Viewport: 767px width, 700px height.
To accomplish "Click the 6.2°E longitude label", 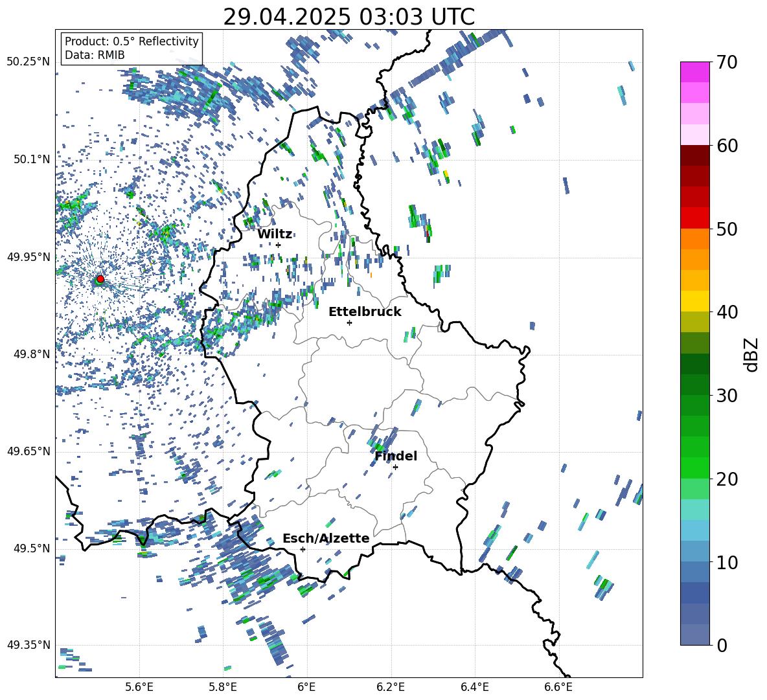I will tap(391, 687).
